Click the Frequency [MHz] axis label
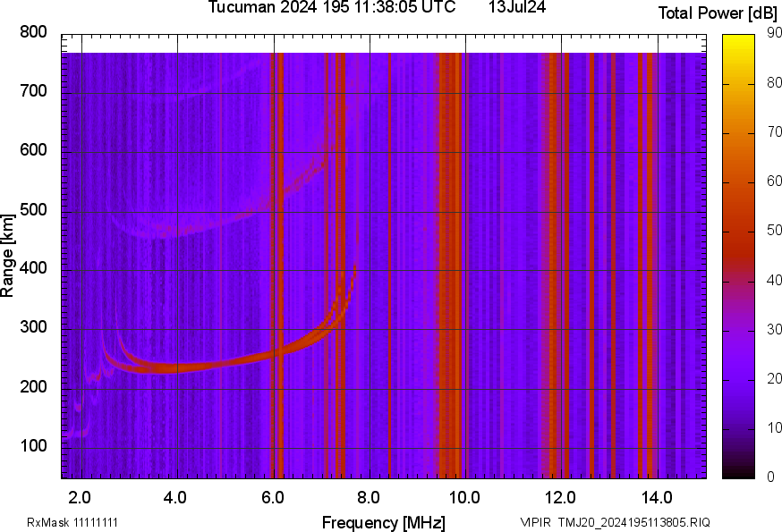This screenshot has height=532, width=782. [383, 522]
